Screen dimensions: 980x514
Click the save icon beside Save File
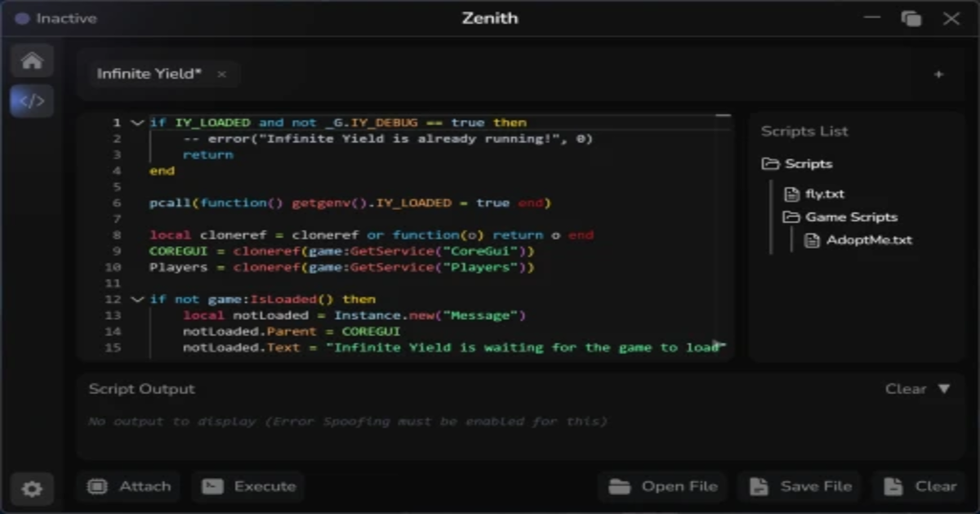pyautogui.click(x=758, y=485)
